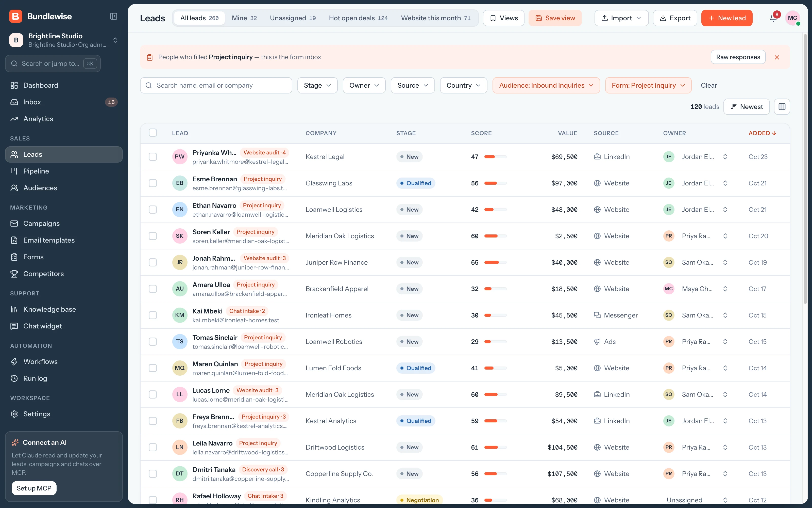Select the Priyanka Whitmore row checkbox
The image size is (812, 508).
(x=153, y=157)
